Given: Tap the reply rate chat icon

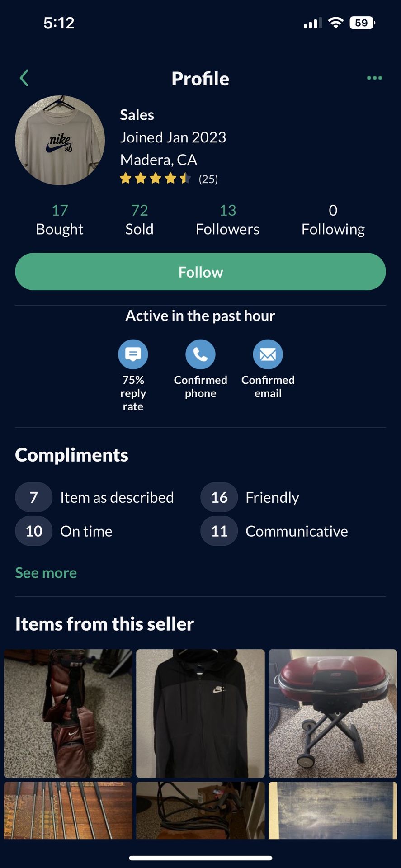Looking at the screenshot, I should 133,354.
